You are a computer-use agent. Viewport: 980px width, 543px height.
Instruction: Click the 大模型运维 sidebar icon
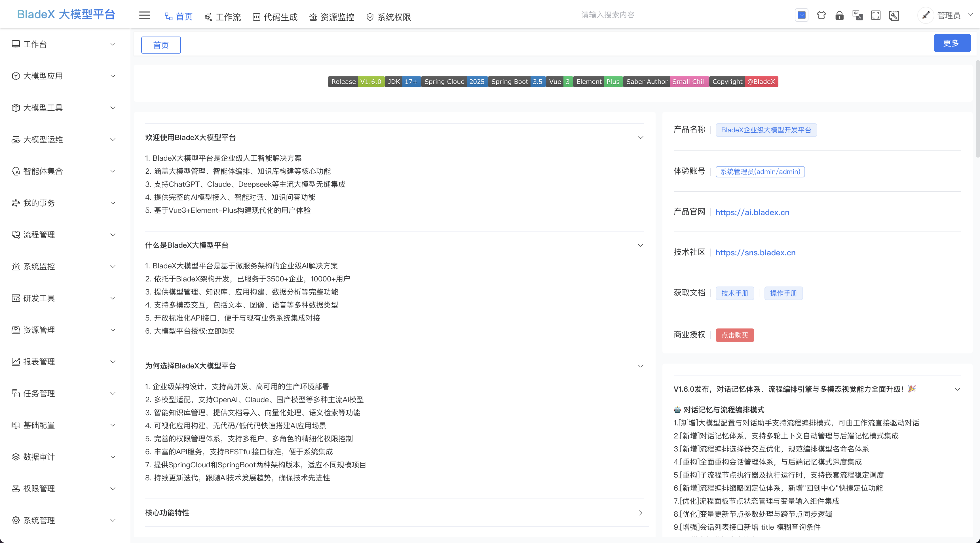[16, 139]
